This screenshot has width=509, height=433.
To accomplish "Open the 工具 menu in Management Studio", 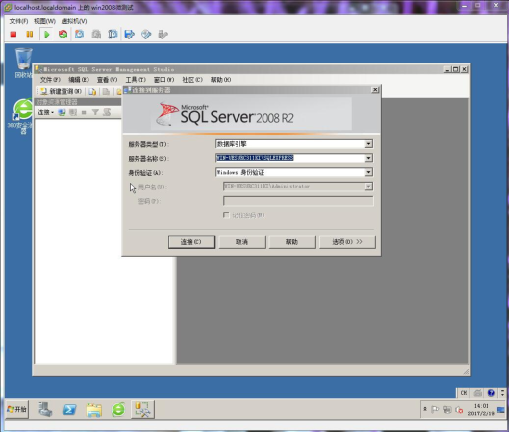I will pyautogui.click(x=135, y=80).
